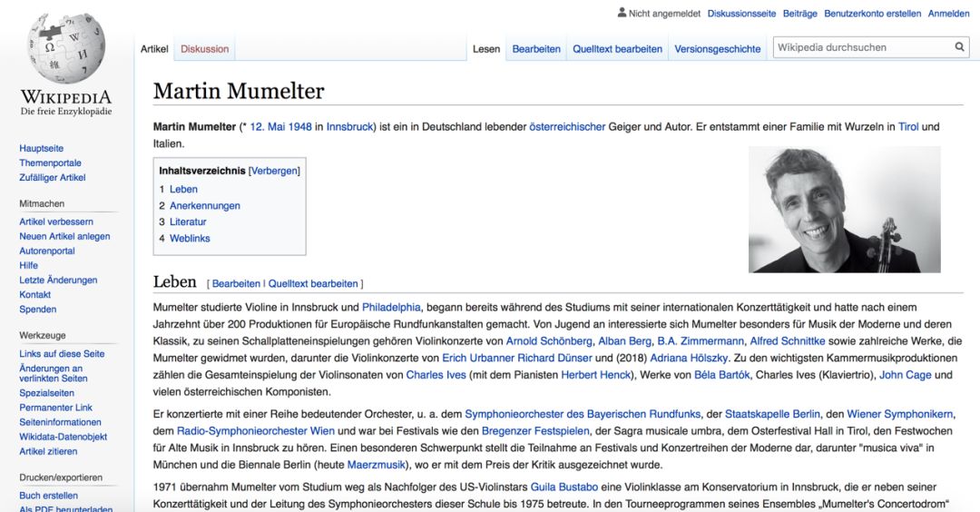Click the search magnifier icon

coord(959,47)
